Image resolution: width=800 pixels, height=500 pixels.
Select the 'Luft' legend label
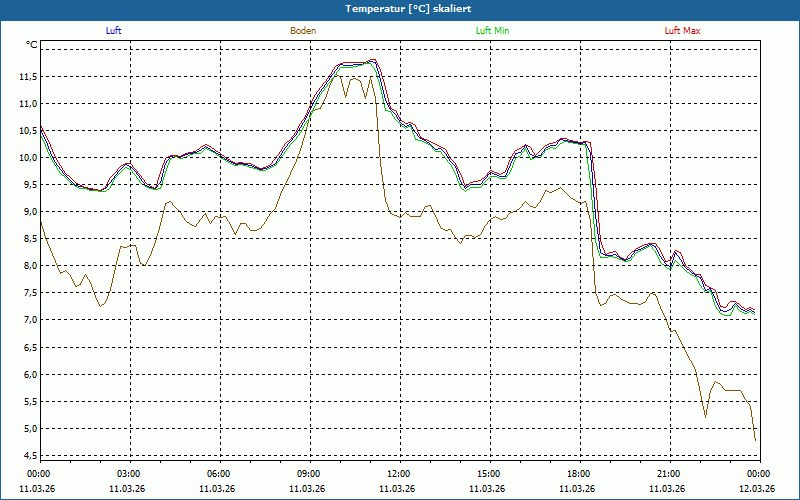pos(114,31)
